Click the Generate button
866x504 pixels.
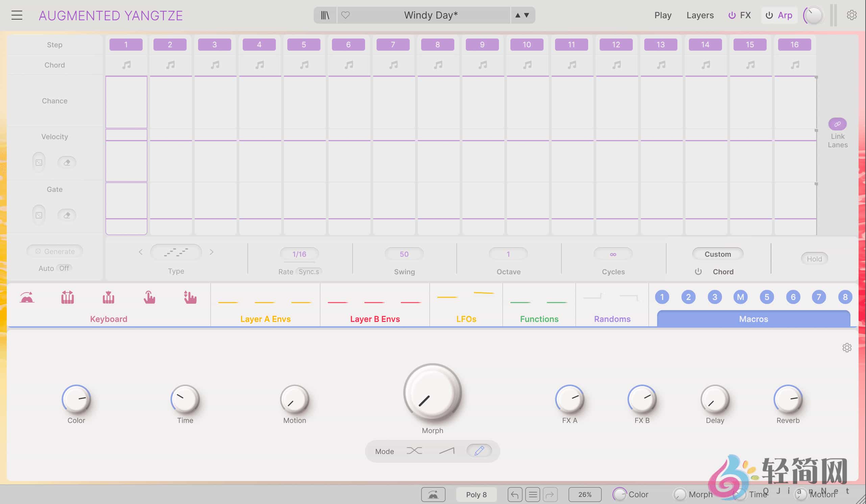[x=55, y=251]
